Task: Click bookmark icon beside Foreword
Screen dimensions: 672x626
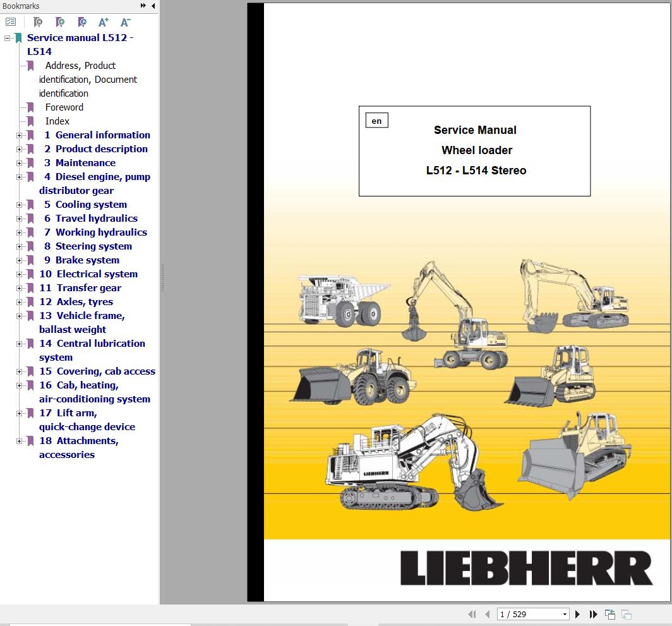Action: (30, 107)
